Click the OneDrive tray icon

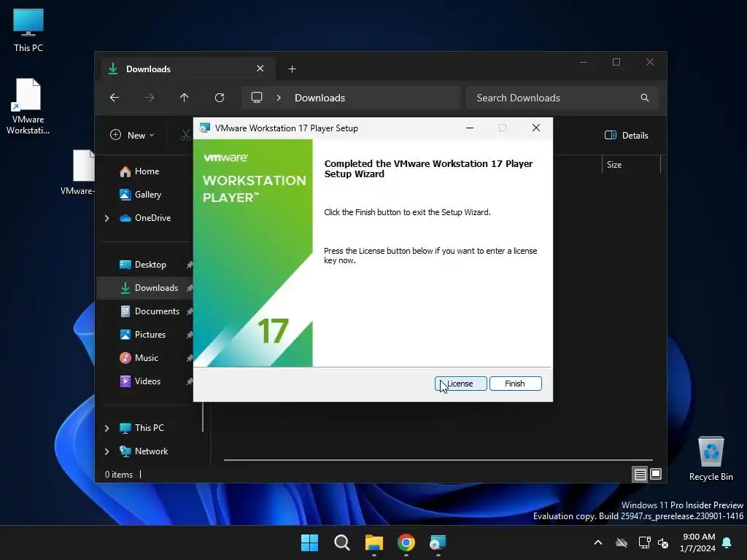622,542
